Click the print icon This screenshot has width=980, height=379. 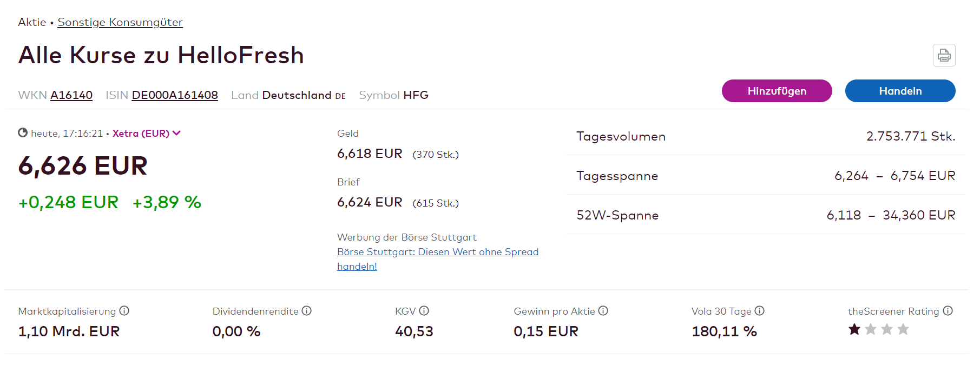pyautogui.click(x=944, y=56)
